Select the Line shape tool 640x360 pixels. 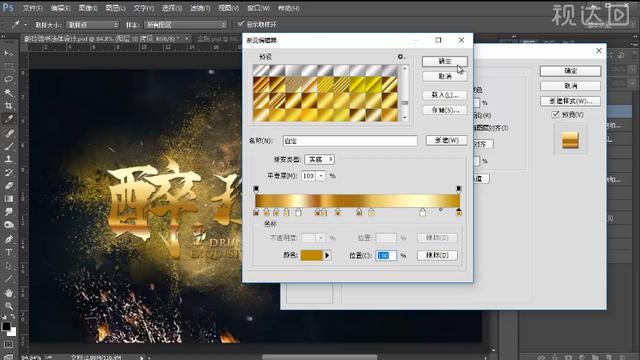pos(8,279)
